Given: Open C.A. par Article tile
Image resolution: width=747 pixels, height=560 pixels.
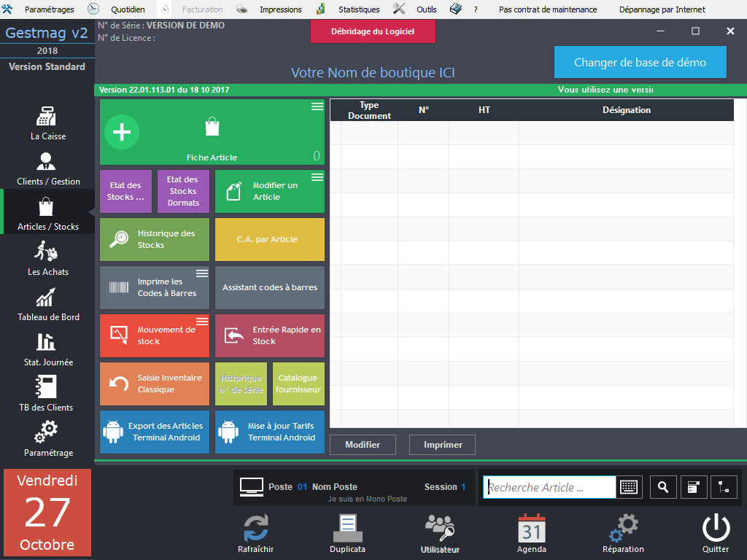Looking at the screenshot, I should coord(270,239).
